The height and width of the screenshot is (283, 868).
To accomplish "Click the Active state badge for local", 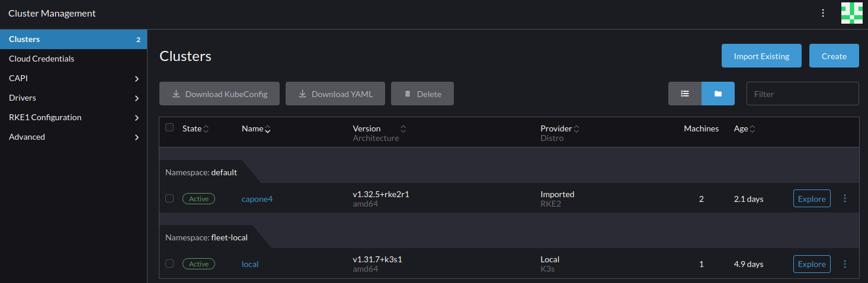I will (x=198, y=264).
